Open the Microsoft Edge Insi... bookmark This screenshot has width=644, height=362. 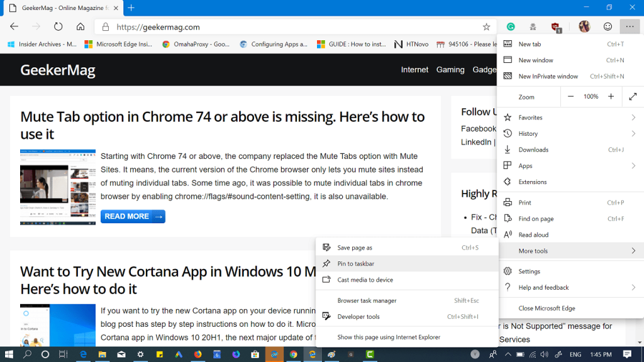pyautogui.click(x=118, y=44)
